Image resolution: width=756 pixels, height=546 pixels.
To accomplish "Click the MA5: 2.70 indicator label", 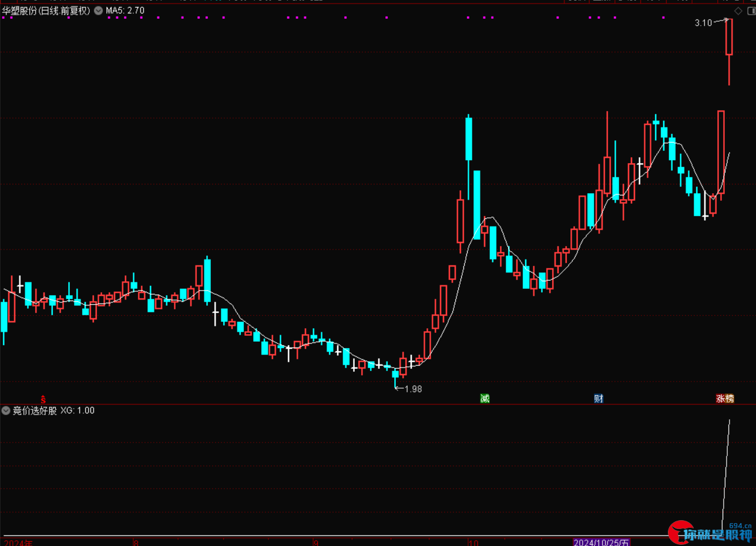I will [125, 11].
